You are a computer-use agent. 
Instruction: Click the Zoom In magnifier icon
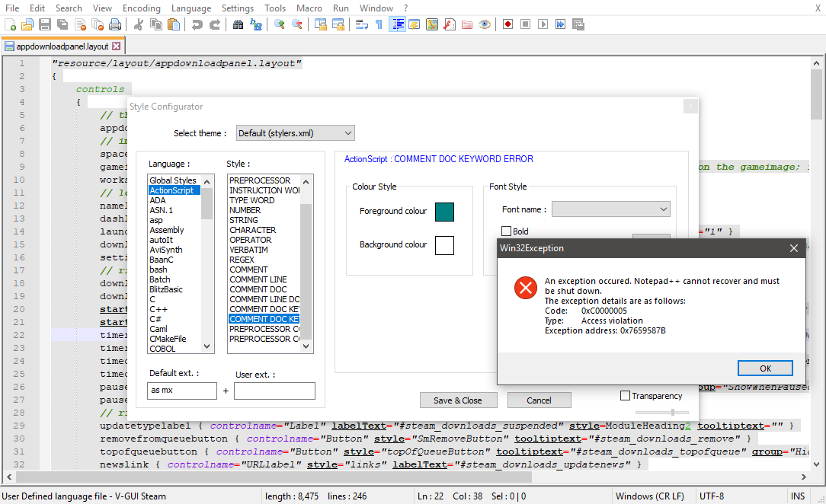tap(279, 24)
